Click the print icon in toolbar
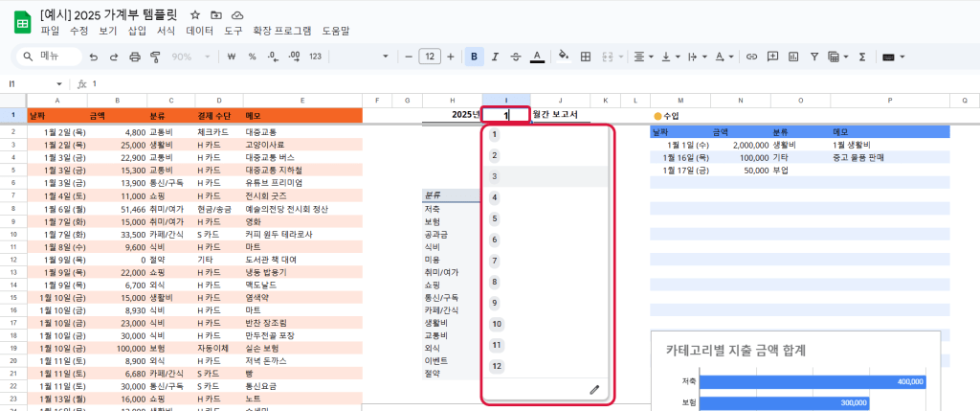The image size is (980, 411). click(x=135, y=57)
